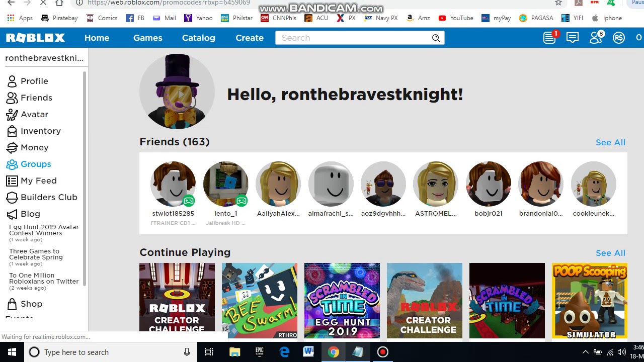Open friend stwiot185285's avatar
644x362 pixels.
click(173, 184)
